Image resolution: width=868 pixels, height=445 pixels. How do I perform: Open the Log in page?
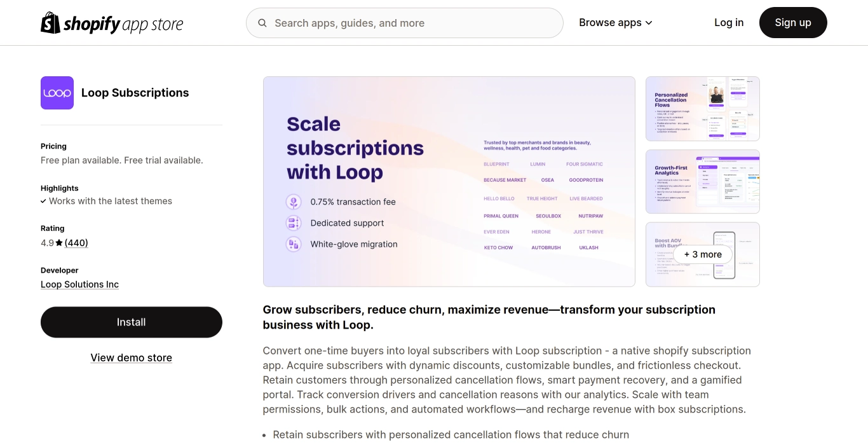point(729,23)
